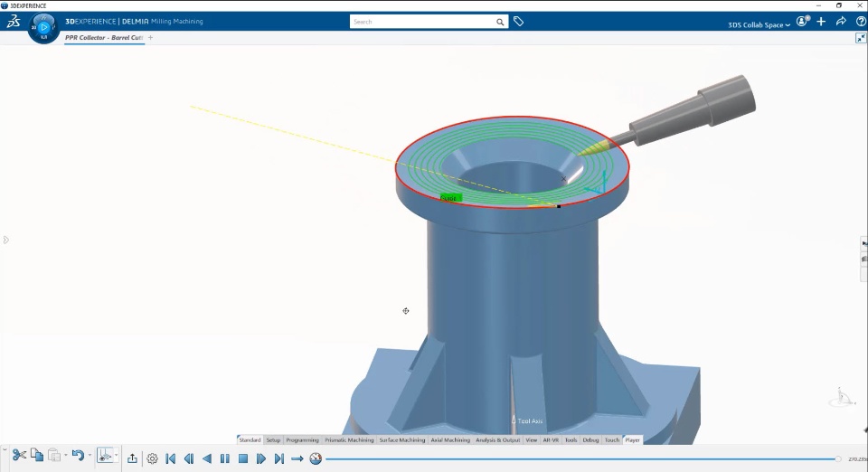Select the PPR Collector - Barrel Cutt tab

point(104,38)
